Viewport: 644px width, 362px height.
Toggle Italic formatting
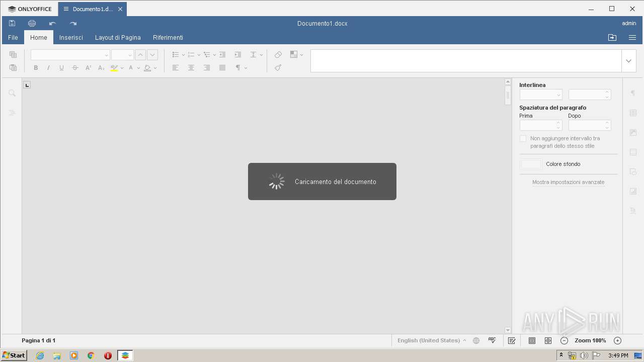(49, 68)
